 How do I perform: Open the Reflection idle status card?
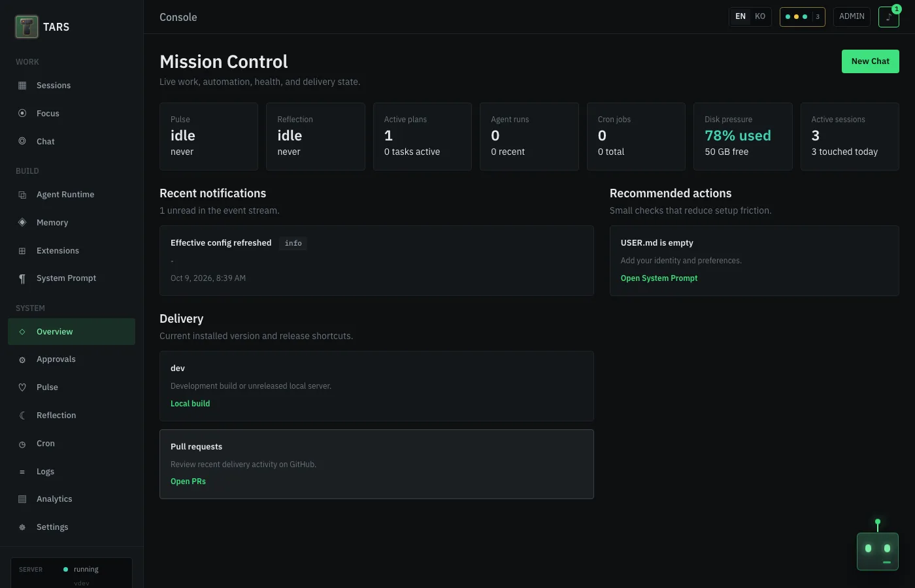(316, 137)
